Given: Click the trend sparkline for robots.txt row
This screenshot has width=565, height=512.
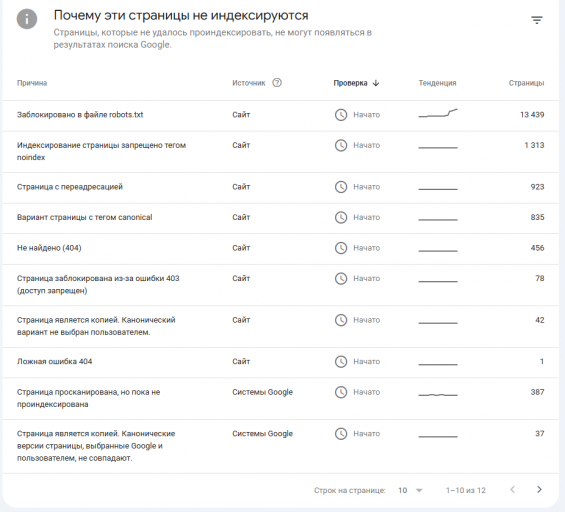Looking at the screenshot, I should click(438, 113).
